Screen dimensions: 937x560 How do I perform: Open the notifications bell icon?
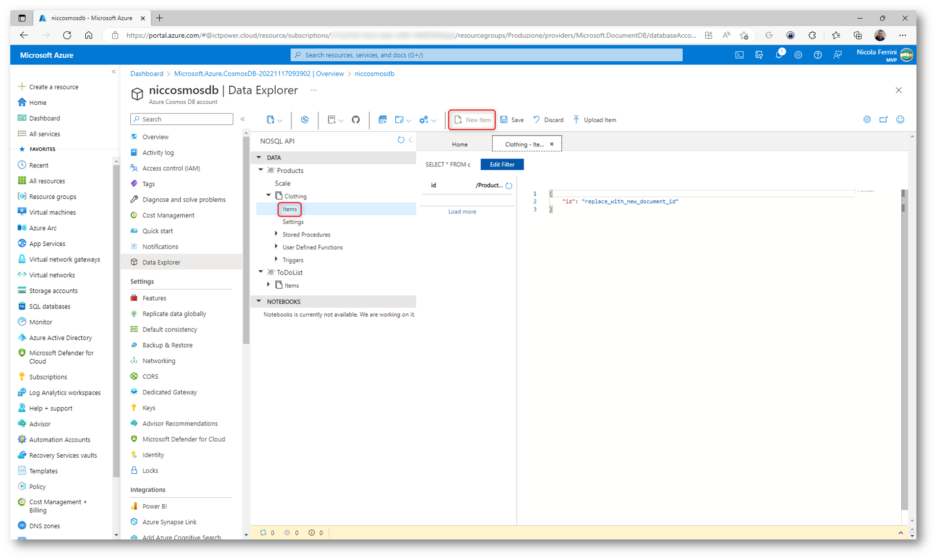(778, 55)
